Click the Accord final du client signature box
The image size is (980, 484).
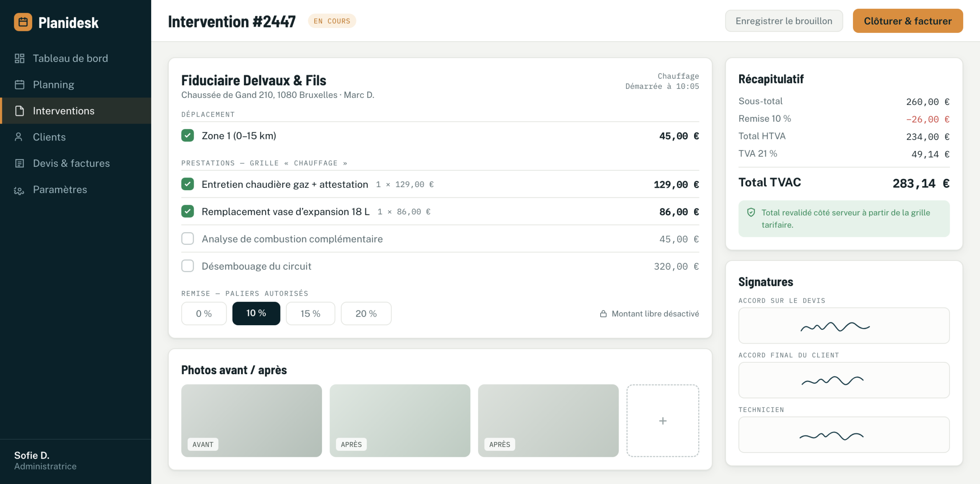point(844,380)
